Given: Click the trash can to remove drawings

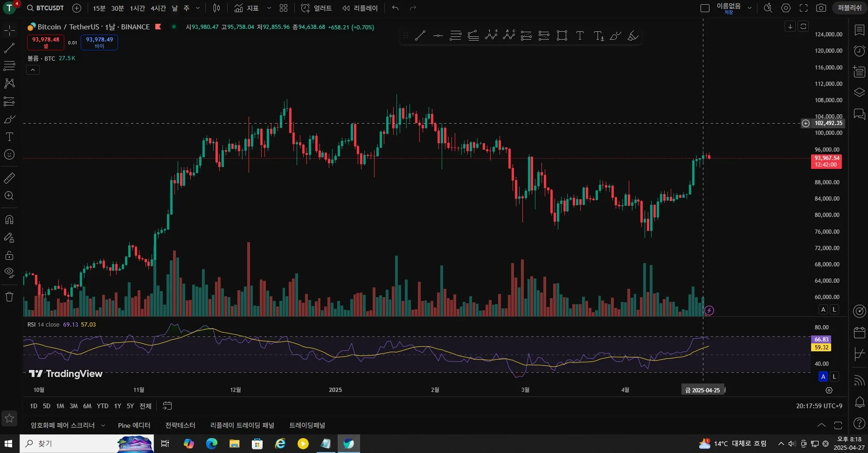Looking at the screenshot, I should click(x=9, y=297).
